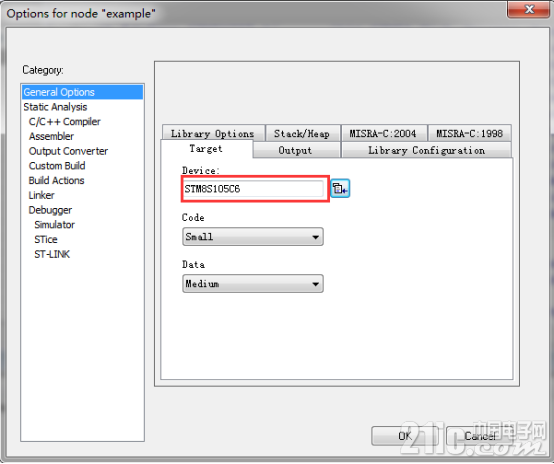Open the Library Configuration tab
Screen dimensions: 554x464
(x=426, y=150)
